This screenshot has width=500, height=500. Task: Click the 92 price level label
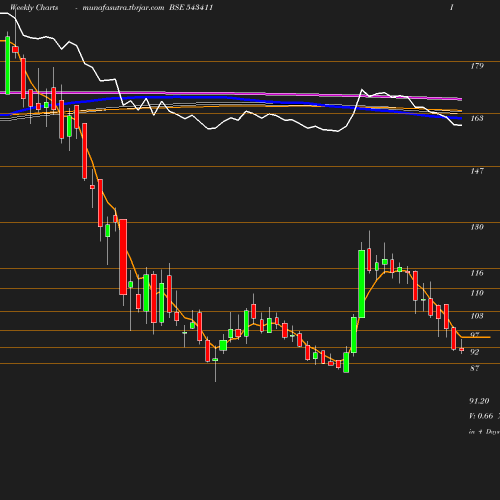pos(475,352)
